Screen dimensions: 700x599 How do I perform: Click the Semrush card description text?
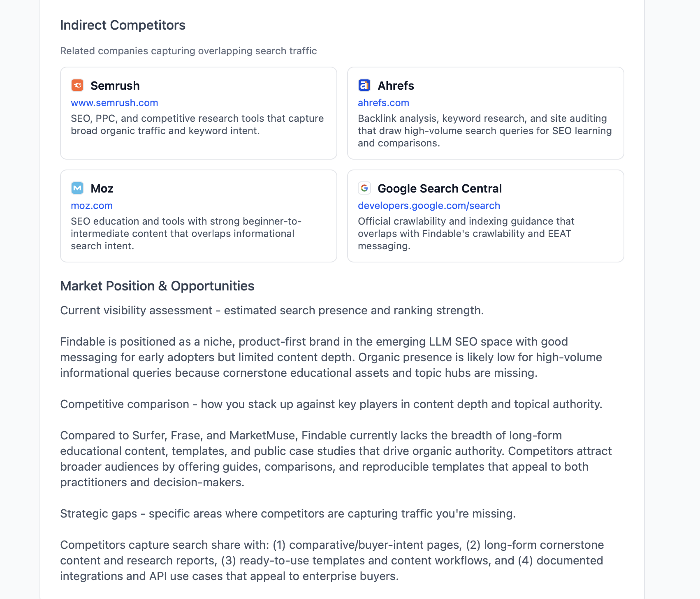pyautogui.click(x=197, y=125)
